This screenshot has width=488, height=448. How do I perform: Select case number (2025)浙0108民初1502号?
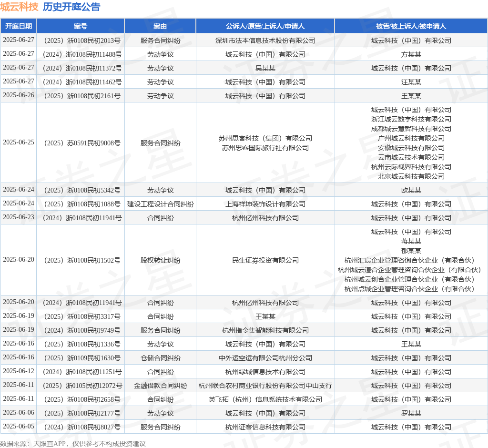pyautogui.click(x=80, y=260)
